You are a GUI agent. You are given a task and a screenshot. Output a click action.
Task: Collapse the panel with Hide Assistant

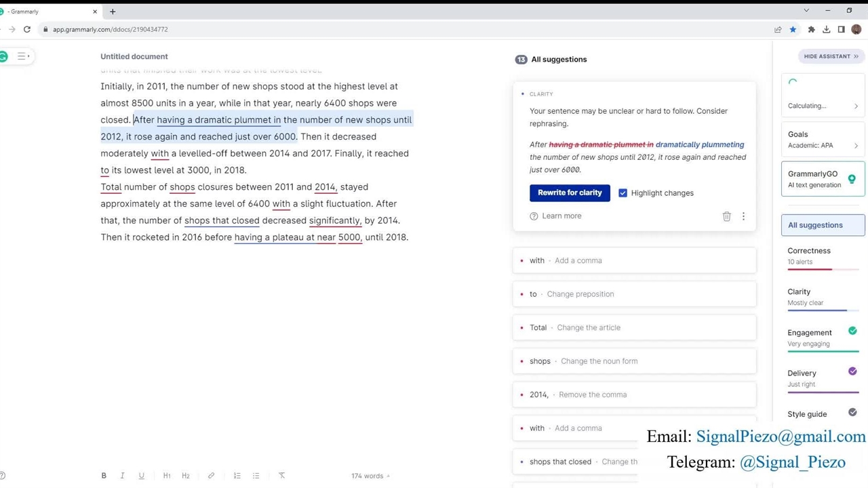click(831, 56)
